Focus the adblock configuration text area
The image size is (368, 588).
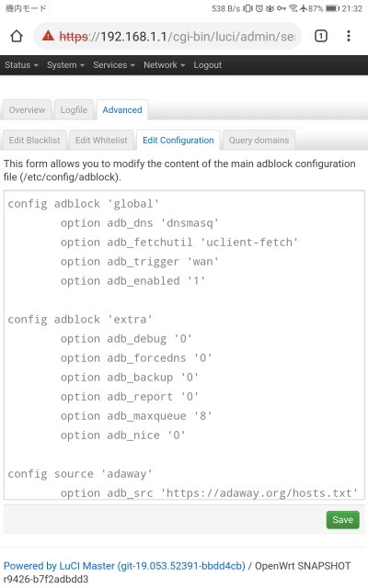coord(184,345)
